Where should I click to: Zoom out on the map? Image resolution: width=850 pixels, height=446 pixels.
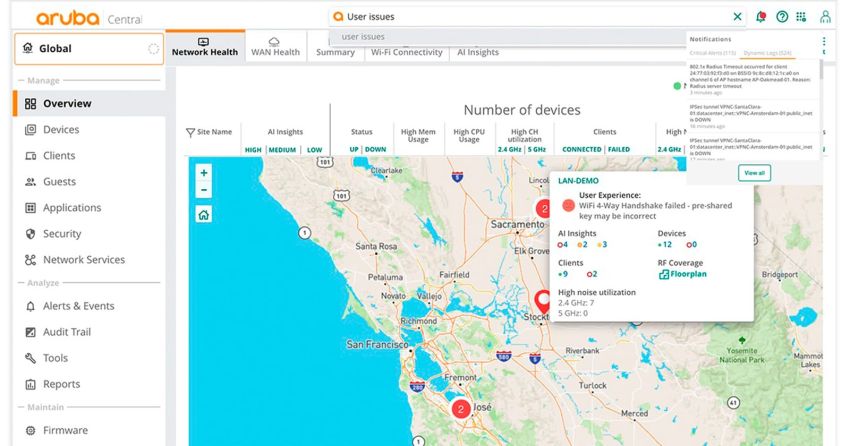pyautogui.click(x=204, y=190)
